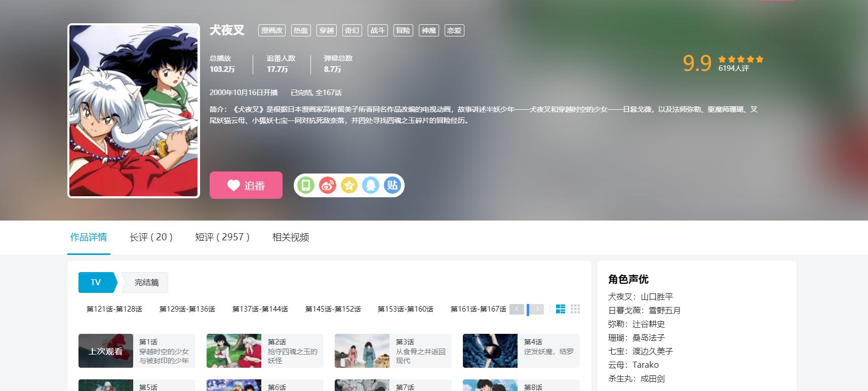
Task: Click voice actor entry 七宝：渡边久美子
Action: [x=641, y=352]
